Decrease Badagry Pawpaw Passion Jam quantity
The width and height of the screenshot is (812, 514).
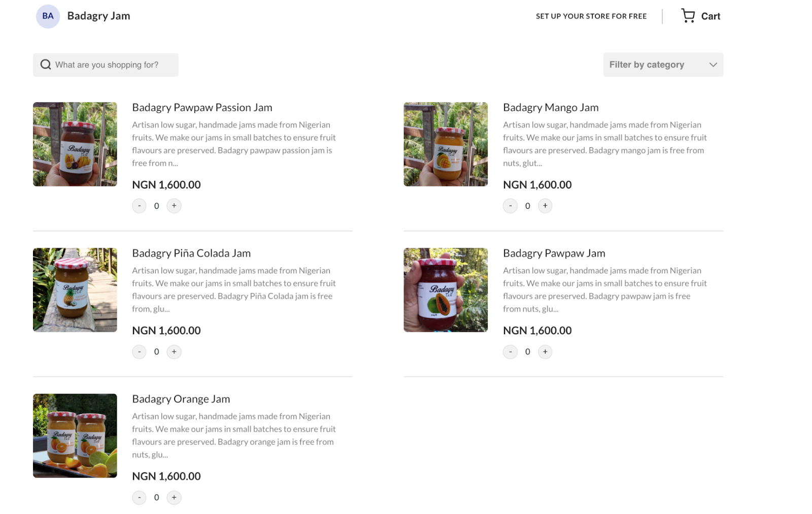click(x=139, y=206)
